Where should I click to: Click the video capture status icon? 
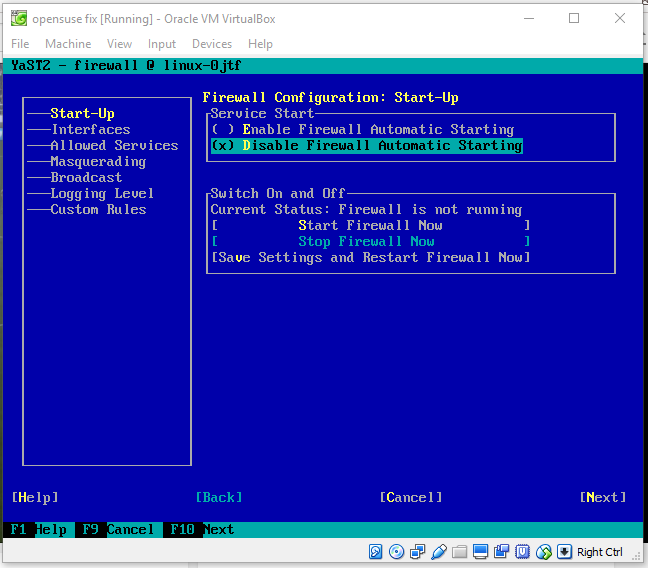502,551
